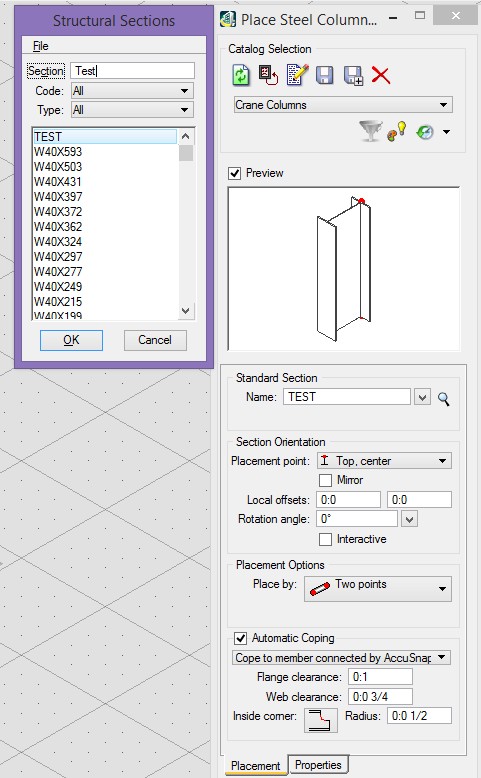Open the File menu in Structural Sections

click(x=41, y=46)
